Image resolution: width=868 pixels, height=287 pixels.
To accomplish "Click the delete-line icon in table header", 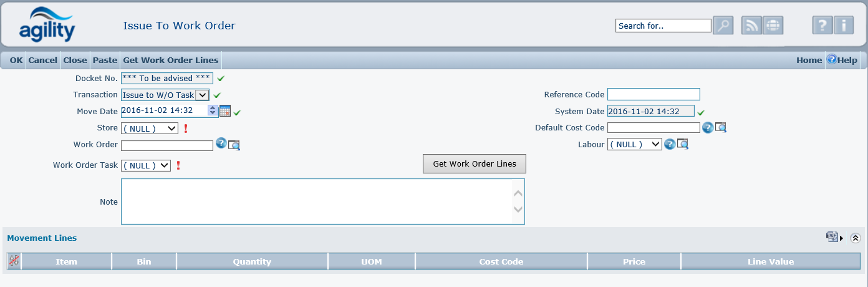I will click(14, 261).
